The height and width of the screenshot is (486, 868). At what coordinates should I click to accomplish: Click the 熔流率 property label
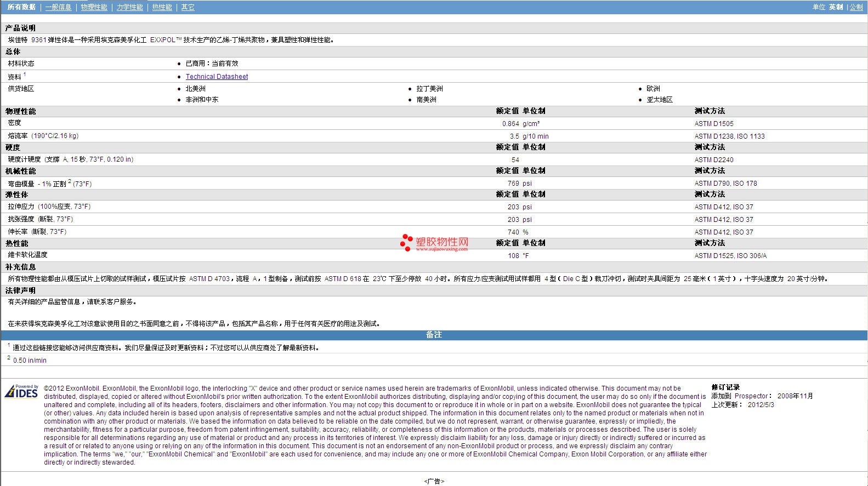[43, 136]
